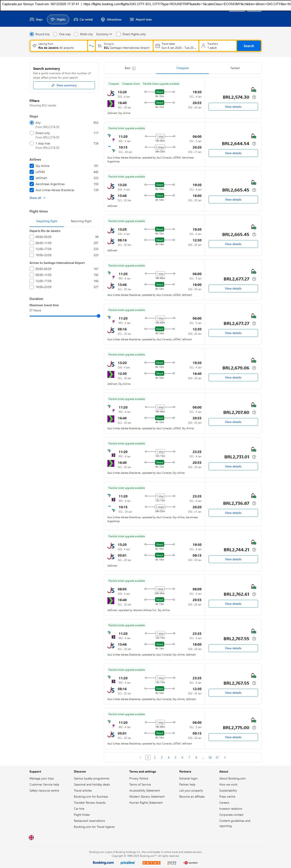291x868 pixels.
Task: Click the price info icon beside BRL2,775.00
Action: pyautogui.click(x=254, y=728)
